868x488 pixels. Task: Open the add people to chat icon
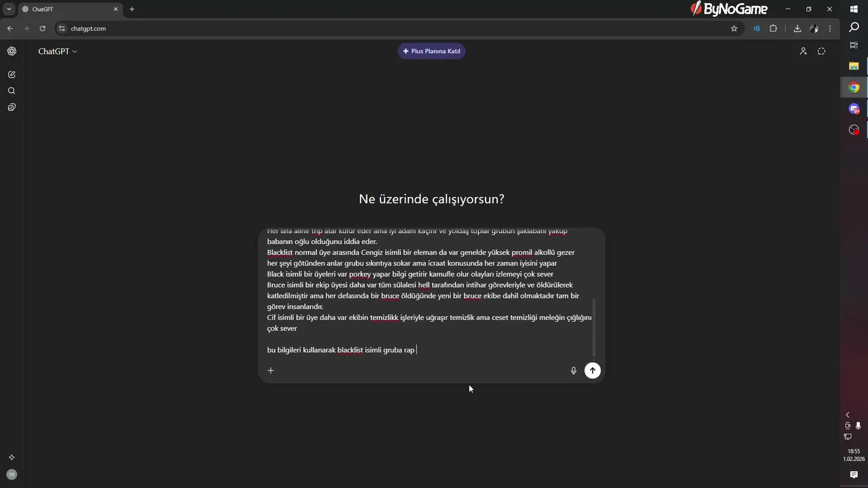click(803, 52)
